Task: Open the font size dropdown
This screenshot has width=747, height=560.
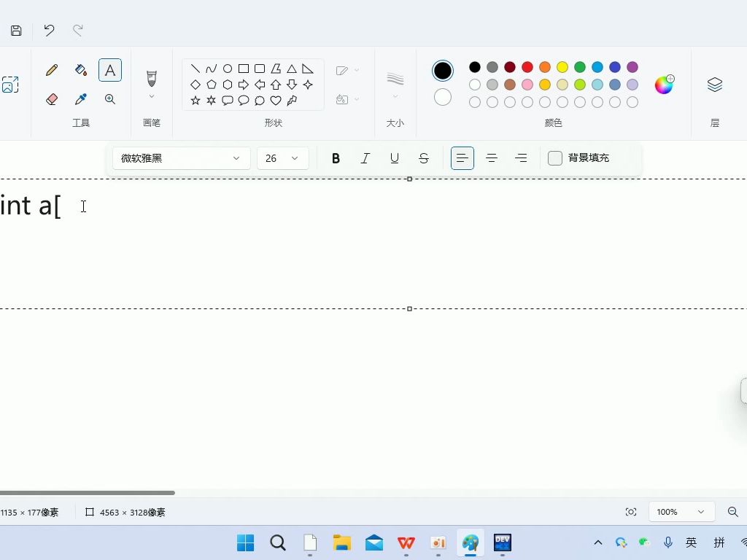Action: point(282,157)
